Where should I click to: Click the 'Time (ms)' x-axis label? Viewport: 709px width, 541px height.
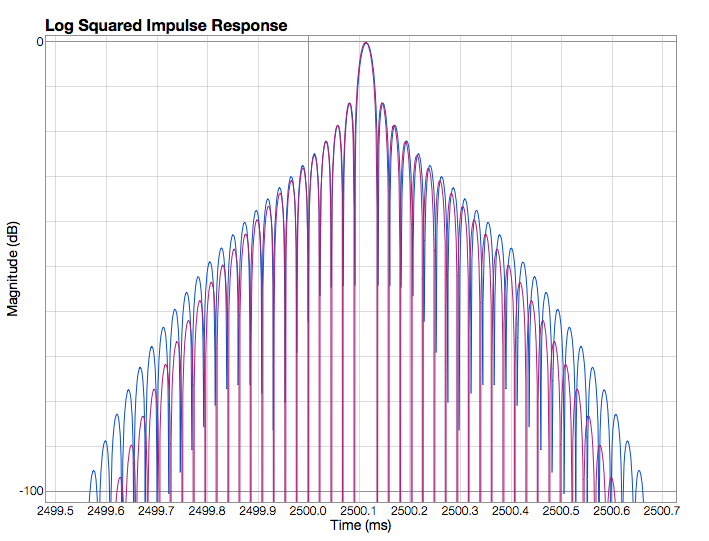[x=360, y=525]
